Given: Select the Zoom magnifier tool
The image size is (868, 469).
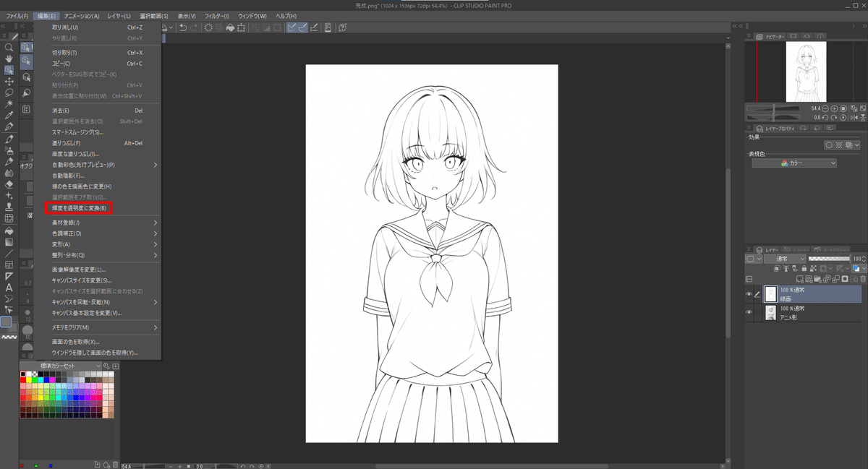Looking at the screenshot, I should 9,47.
